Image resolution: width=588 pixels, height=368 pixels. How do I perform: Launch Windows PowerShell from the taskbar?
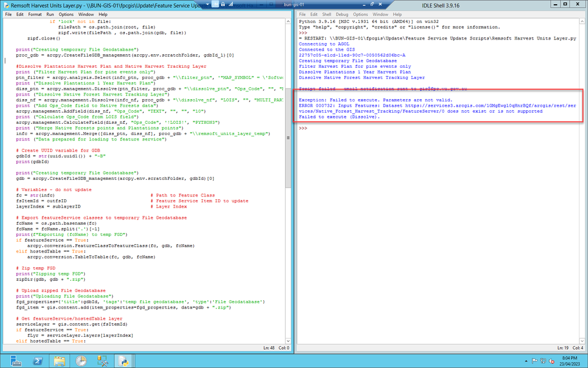click(x=38, y=361)
